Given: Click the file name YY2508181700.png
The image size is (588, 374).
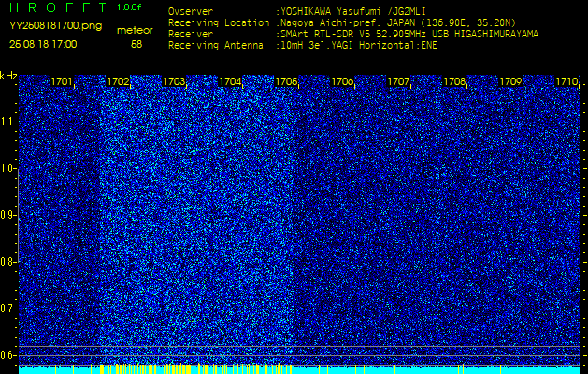Looking at the screenshot, I should (x=55, y=26).
